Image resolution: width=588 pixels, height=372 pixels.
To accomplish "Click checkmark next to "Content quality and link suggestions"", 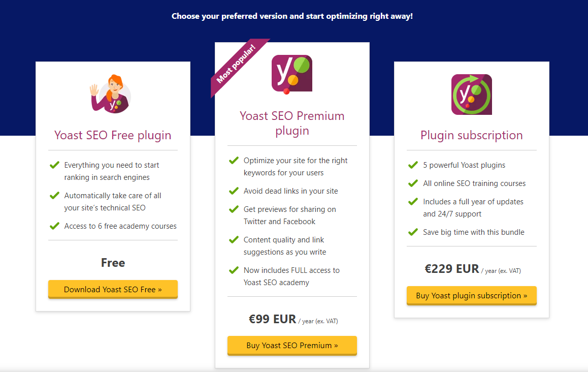I will pos(234,240).
